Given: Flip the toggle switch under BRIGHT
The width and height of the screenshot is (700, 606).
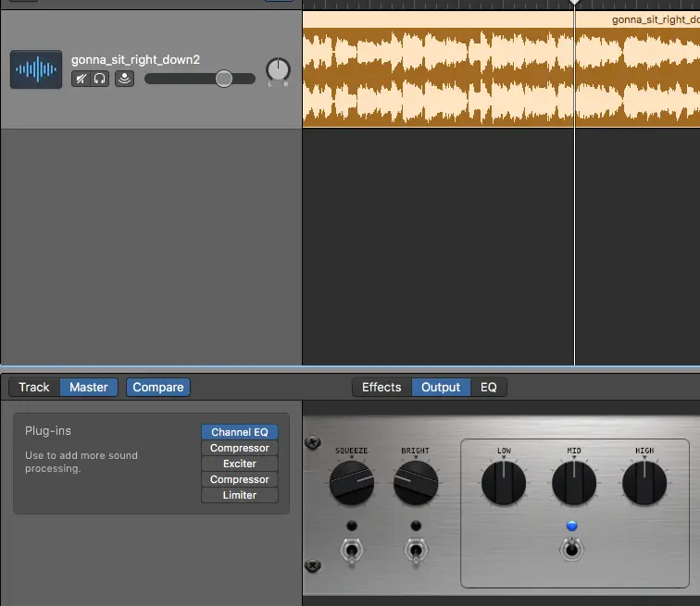Looking at the screenshot, I should click(x=416, y=552).
